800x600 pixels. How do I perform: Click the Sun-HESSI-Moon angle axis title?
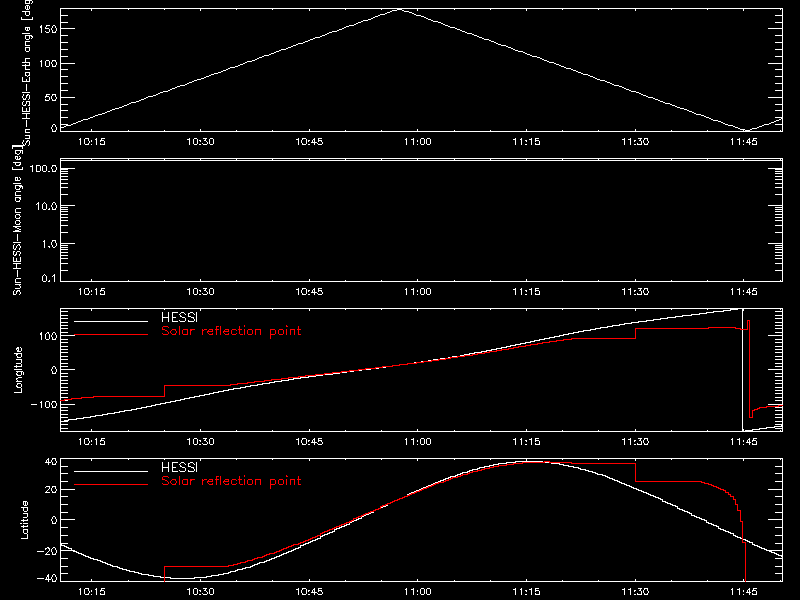pyautogui.click(x=17, y=220)
